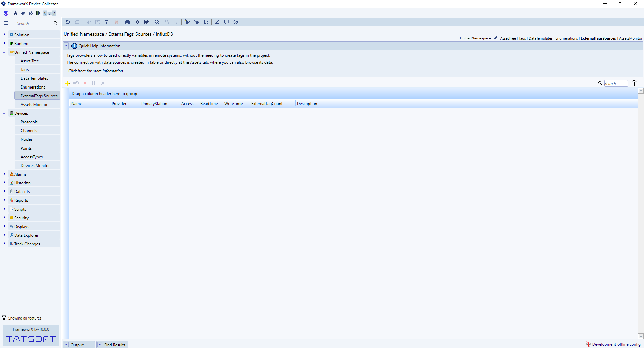Open the column chooser icon beside grid search
644x348 pixels.
(634, 83)
